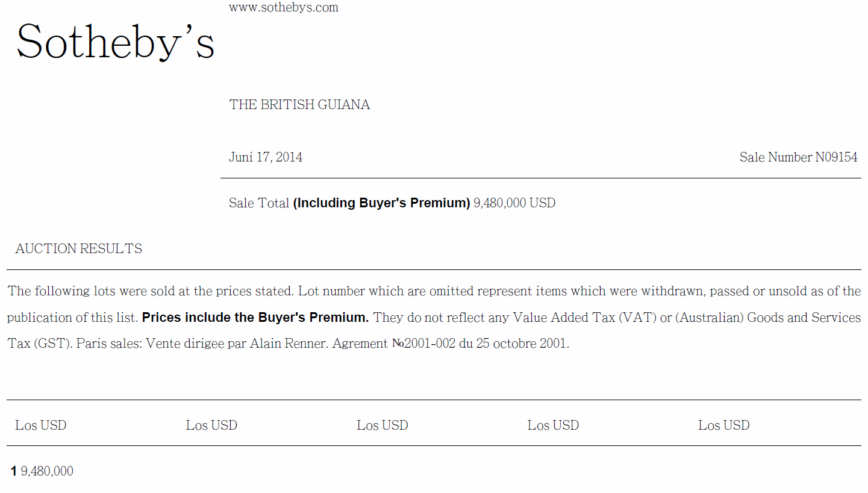
Task: Click bold Prices include the Buyer's Premium text
Action: coord(255,317)
